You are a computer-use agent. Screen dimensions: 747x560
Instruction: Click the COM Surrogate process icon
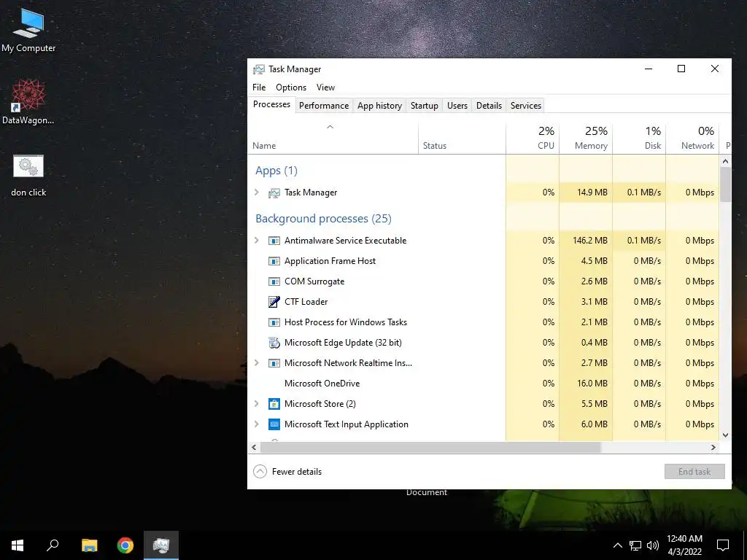pos(274,281)
